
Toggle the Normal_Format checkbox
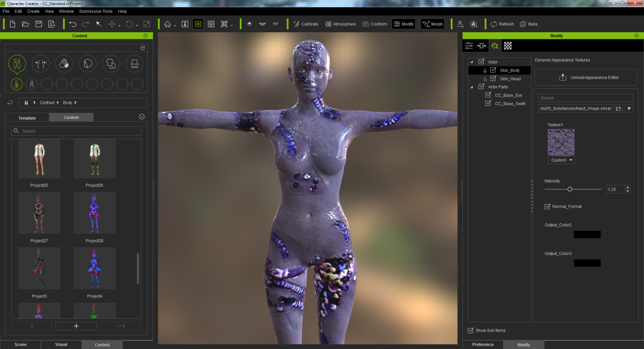click(547, 207)
